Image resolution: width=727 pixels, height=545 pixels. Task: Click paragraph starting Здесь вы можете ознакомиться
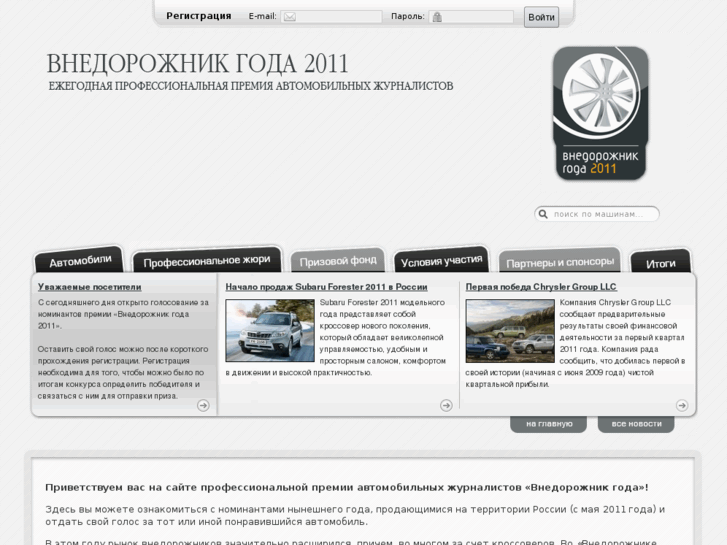click(355, 515)
